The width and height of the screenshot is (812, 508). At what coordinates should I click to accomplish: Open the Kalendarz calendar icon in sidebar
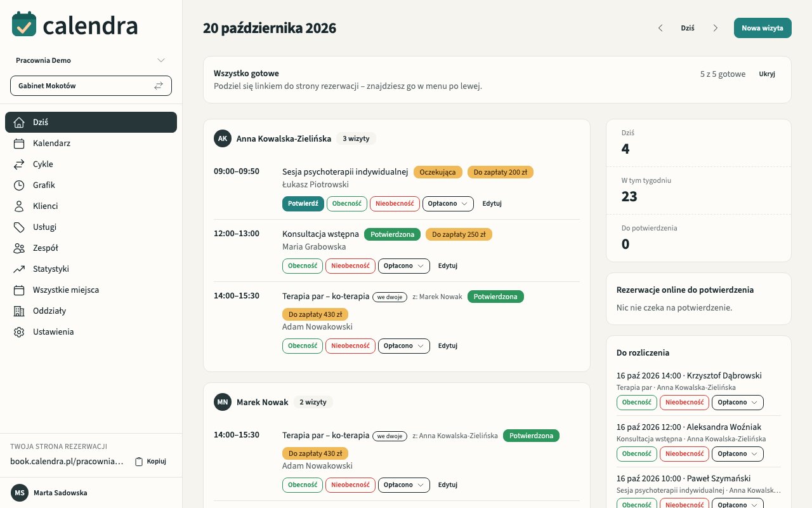19,144
